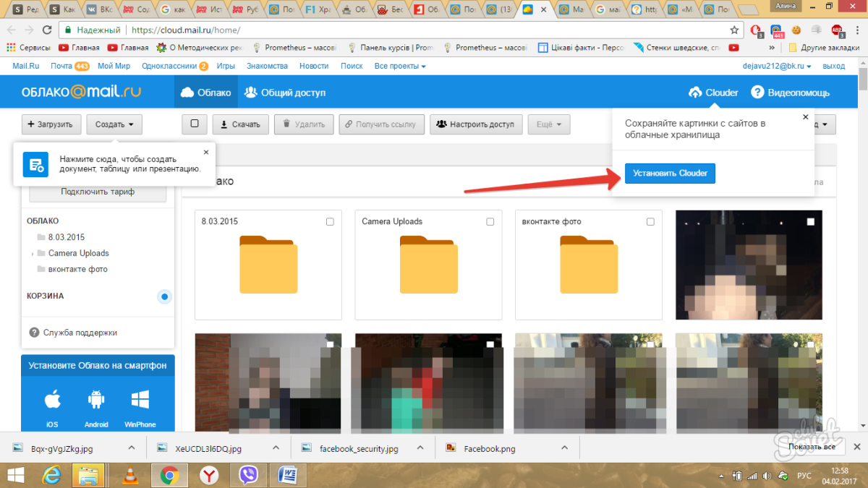Click the WinPhone Windows icon

[140, 399]
